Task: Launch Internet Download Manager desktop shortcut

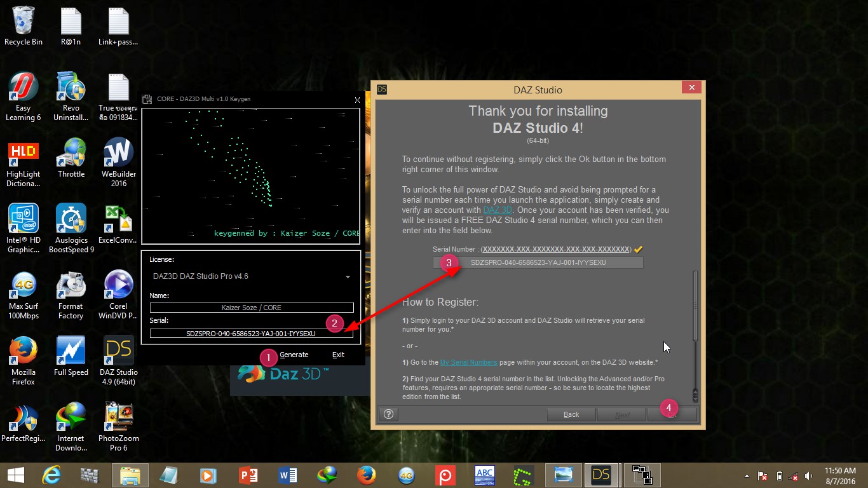Action: tap(71, 427)
